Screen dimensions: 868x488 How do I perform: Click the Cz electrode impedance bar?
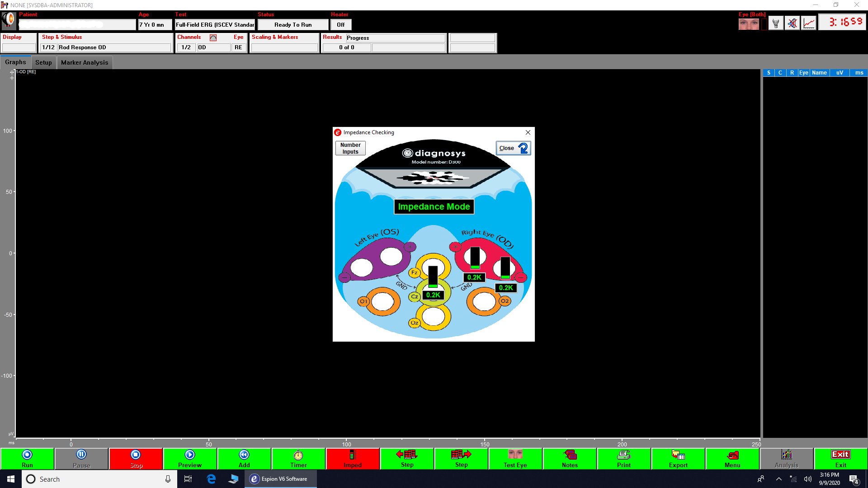click(433, 277)
